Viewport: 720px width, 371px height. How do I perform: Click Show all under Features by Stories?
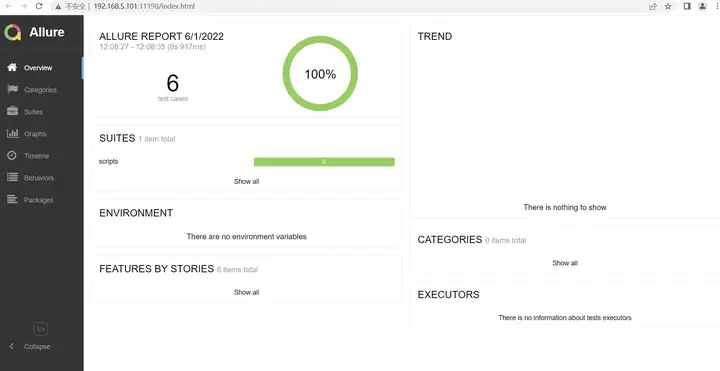pyautogui.click(x=247, y=292)
